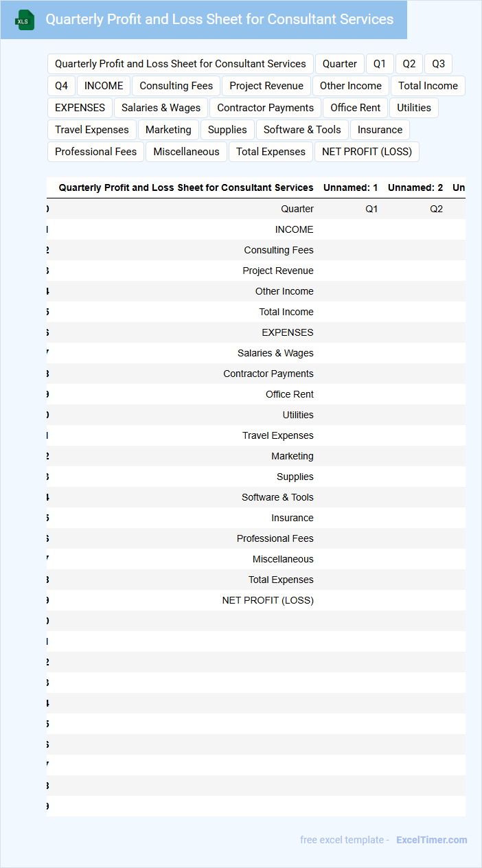Click the Marketing tag button

click(168, 130)
